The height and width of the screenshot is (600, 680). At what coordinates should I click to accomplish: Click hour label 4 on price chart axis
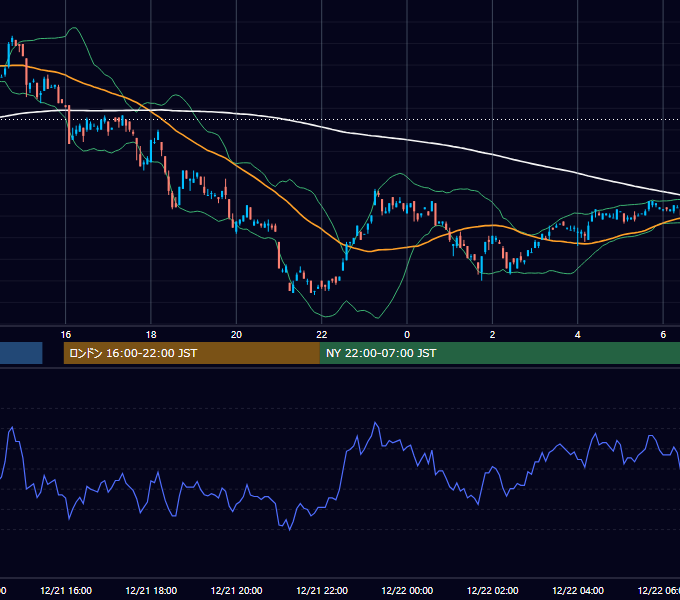[578, 335]
